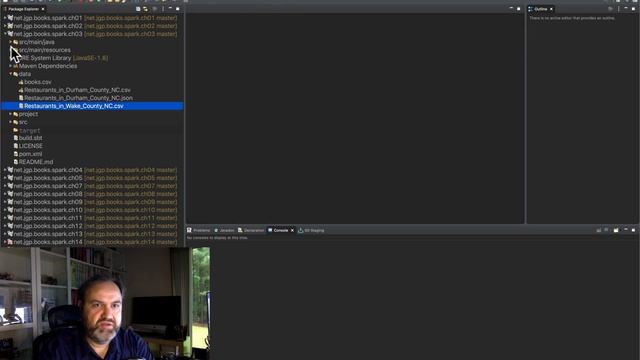The height and width of the screenshot is (360, 640).
Task: Open the Outline view menu dots
Action: point(618,9)
